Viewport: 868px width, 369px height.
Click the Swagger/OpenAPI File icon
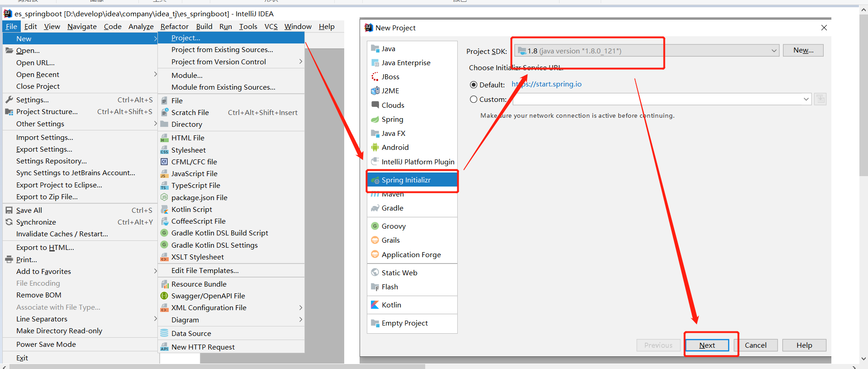pyautogui.click(x=165, y=296)
